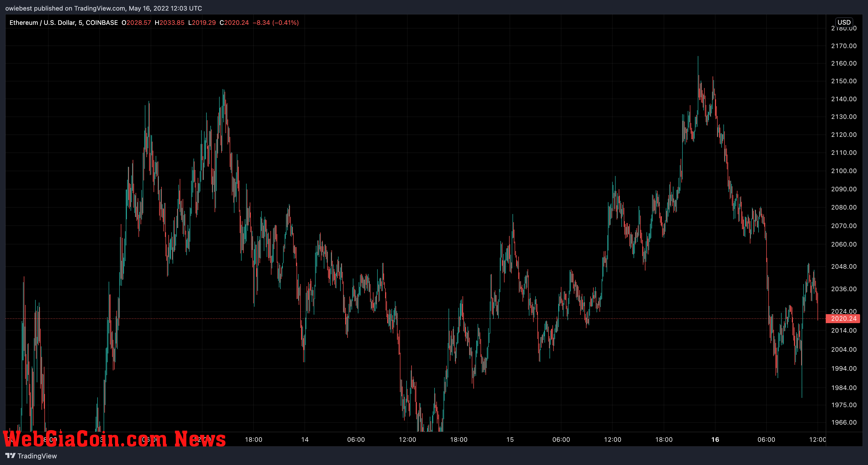Click the 2070.00 price axis label
Viewport: 868px width, 465px height.
(844, 226)
